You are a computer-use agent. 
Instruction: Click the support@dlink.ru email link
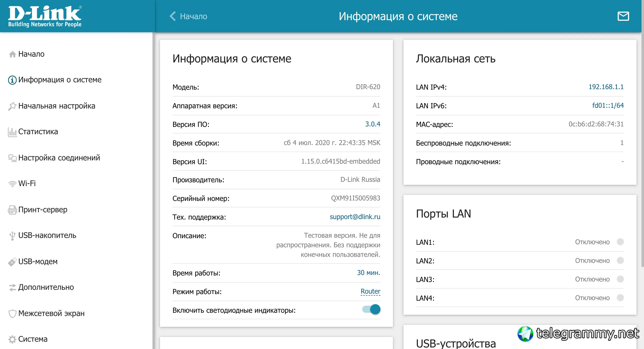[x=355, y=217]
